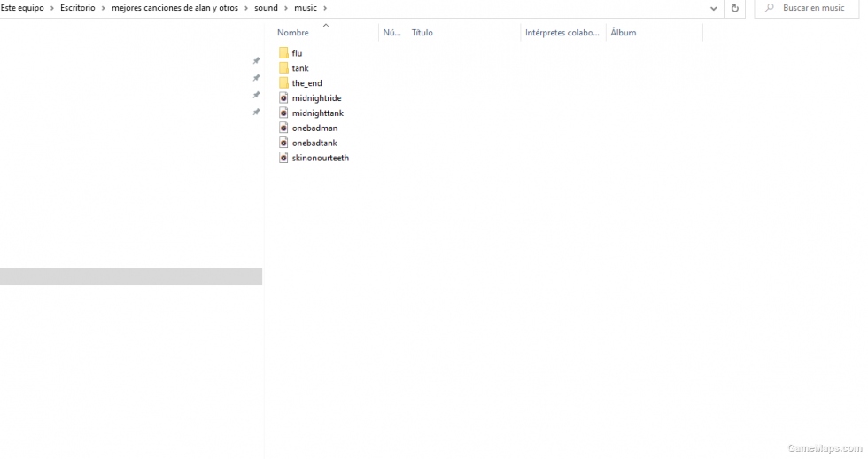This screenshot has width=868, height=459.
Task: Expand the address bar history dropdown
Action: pyautogui.click(x=714, y=8)
